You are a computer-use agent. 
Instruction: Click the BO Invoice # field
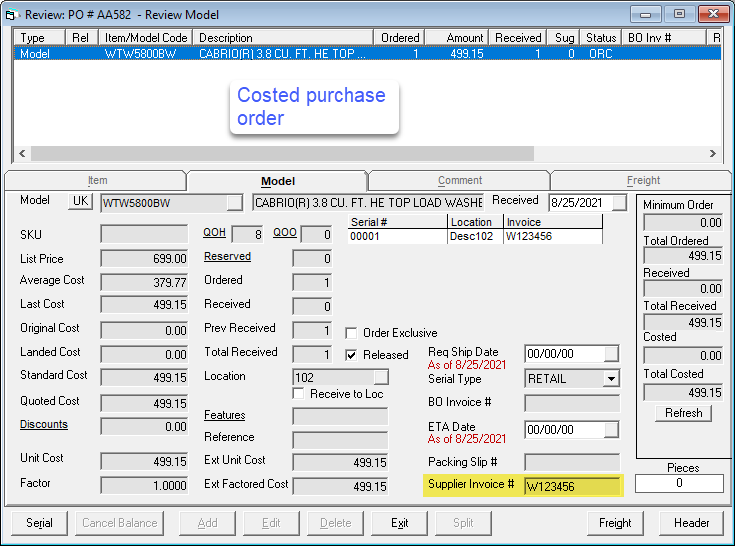tap(572, 403)
